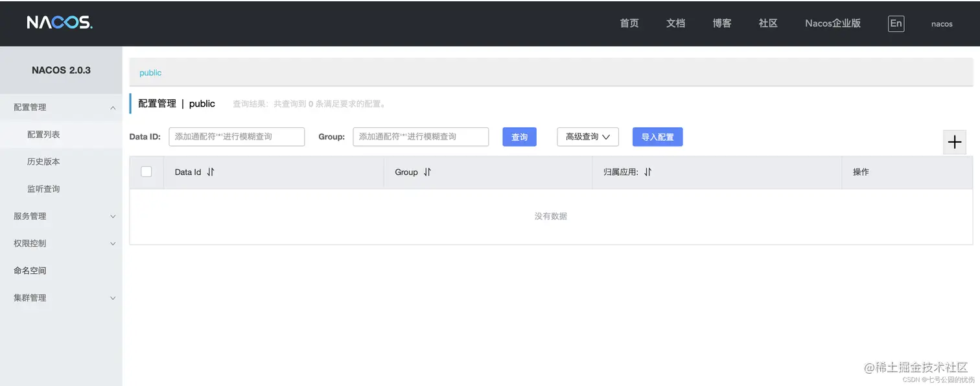Click the 导入配置 import button
Image resolution: width=980 pixels, height=386 pixels.
click(657, 137)
